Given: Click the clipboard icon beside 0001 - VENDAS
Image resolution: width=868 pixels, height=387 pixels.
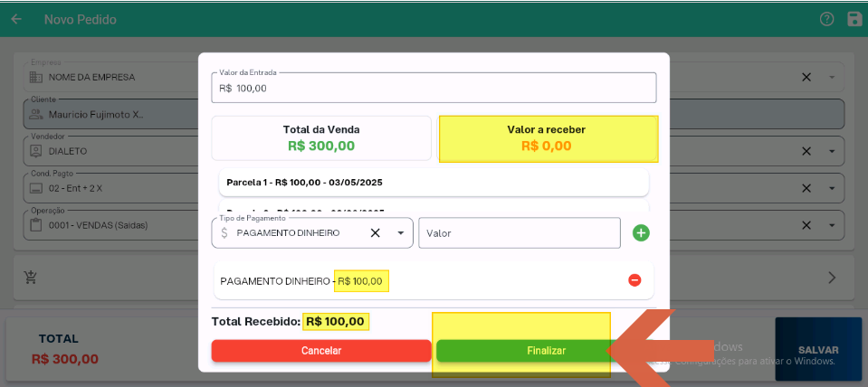Looking at the screenshot, I should click(x=36, y=225).
